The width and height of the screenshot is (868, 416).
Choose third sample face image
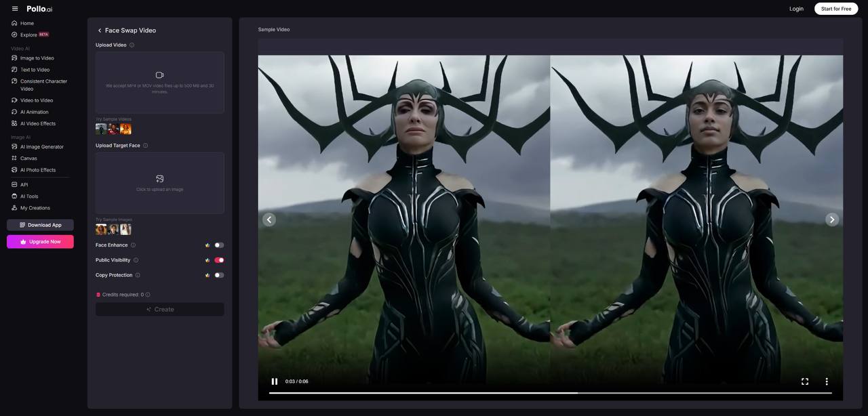click(x=125, y=229)
